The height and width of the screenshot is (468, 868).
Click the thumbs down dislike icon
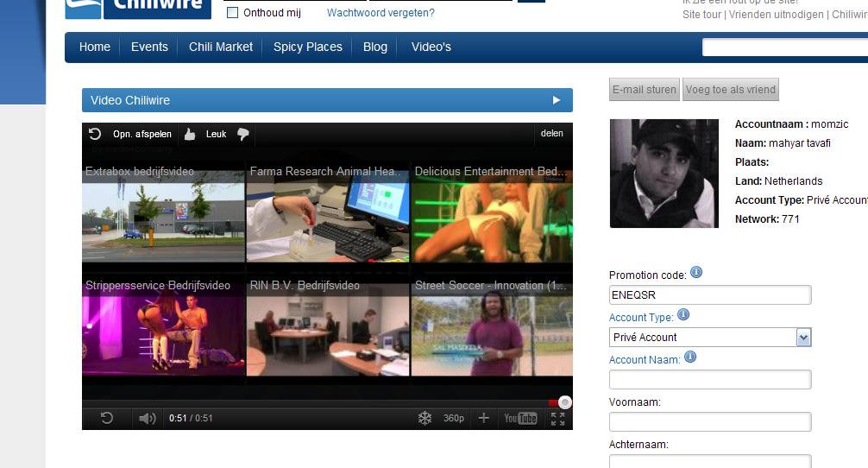point(243,134)
